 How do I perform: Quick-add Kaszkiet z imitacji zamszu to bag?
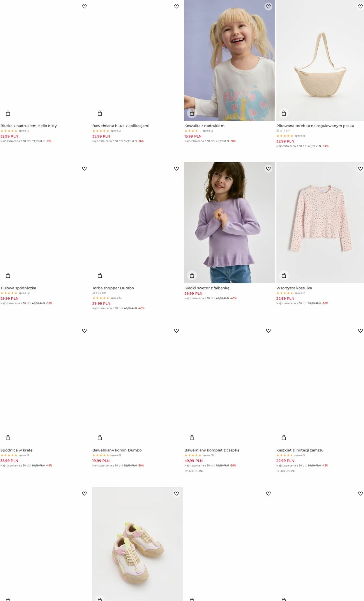pyautogui.click(x=284, y=437)
